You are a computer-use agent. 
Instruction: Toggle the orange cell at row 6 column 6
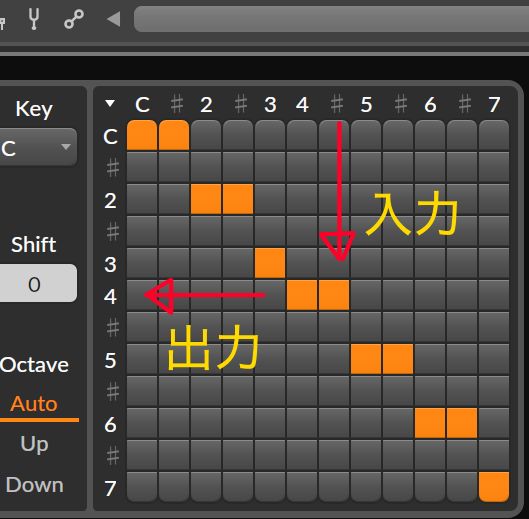pyautogui.click(x=430, y=423)
